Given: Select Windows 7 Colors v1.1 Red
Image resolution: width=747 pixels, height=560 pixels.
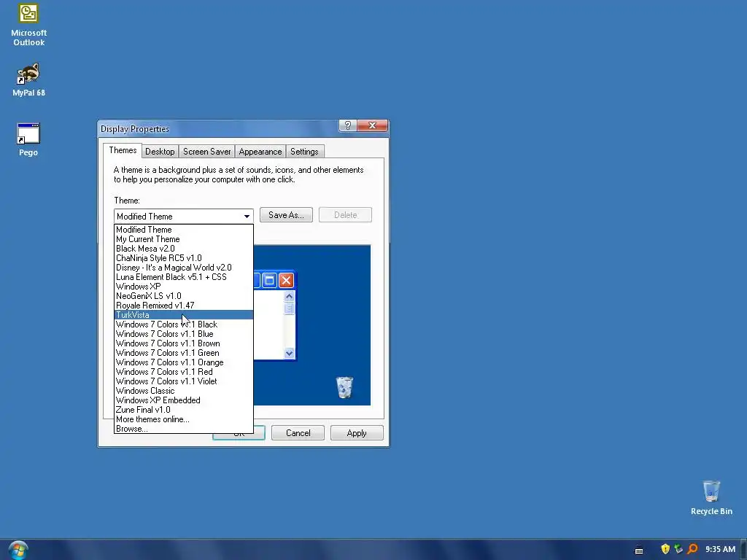Looking at the screenshot, I should [x=183, y=372].
